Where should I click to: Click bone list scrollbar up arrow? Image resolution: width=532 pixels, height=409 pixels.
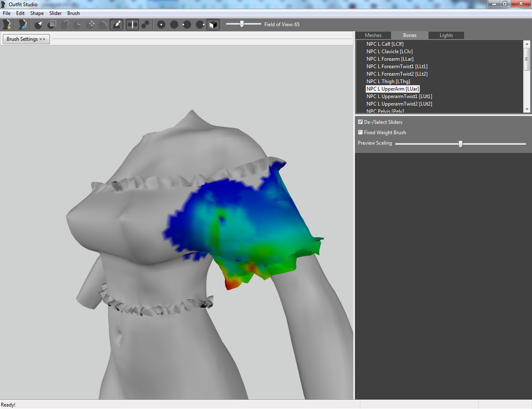(527, 44)
